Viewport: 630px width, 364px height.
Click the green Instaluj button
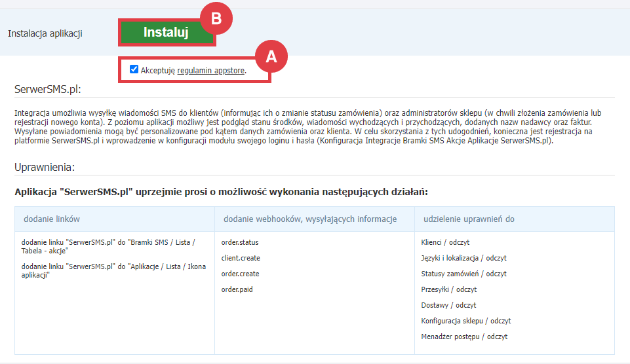(x=166, y=33)
